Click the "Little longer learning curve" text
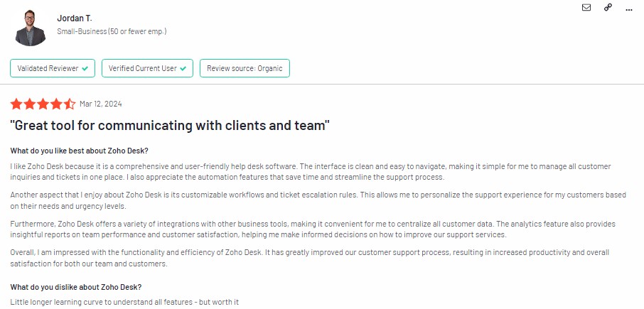This screenshot has width=644, height=309. click(124, 302)
